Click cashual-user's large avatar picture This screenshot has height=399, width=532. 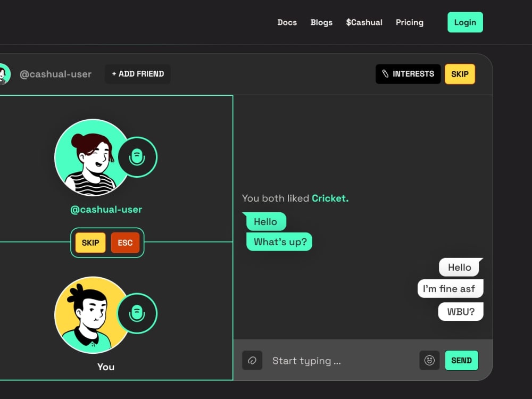(92, 157)
